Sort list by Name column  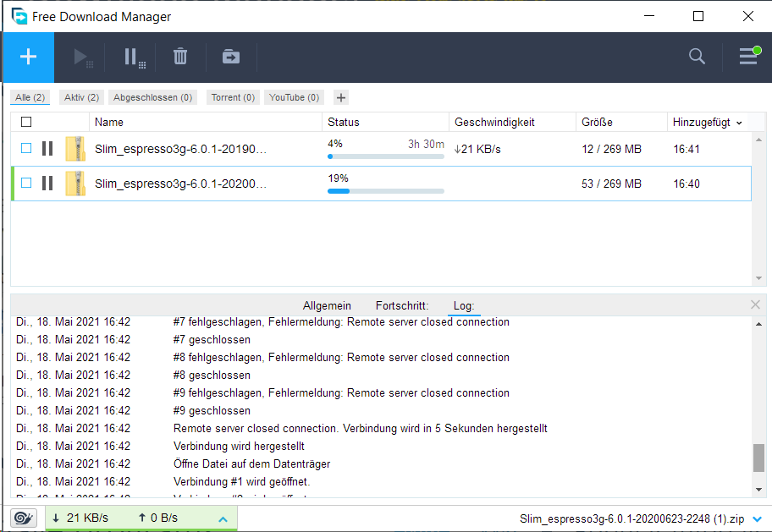[x=206, y=122]
